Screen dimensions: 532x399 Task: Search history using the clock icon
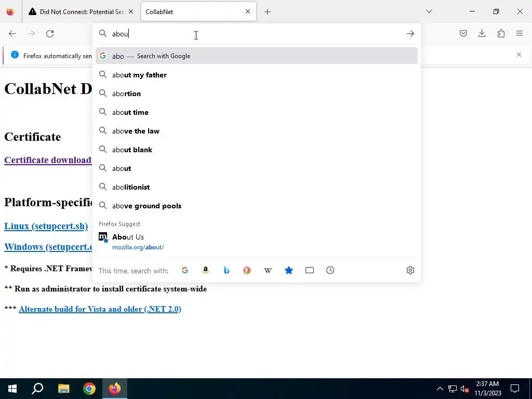pyautogui.click(x=330, y=270)
